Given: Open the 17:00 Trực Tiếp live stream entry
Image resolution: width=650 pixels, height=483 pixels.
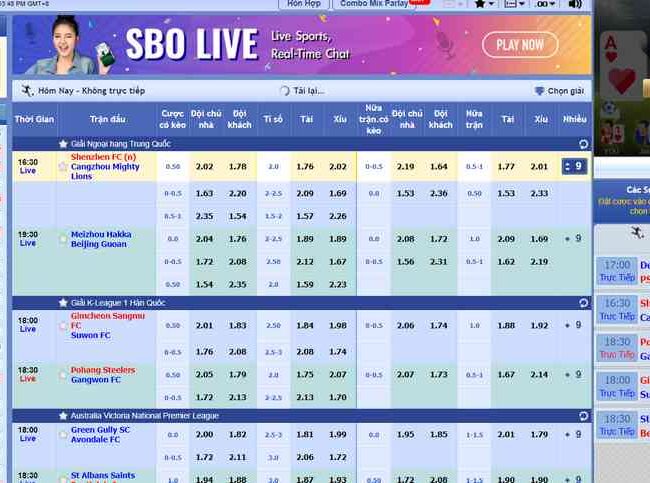Looking at the screenshot, I should coord(617,271).
